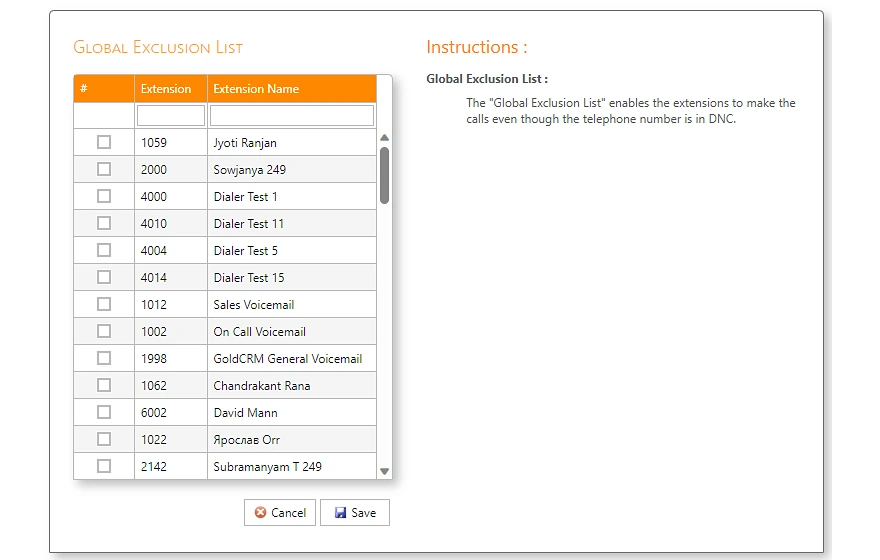Viewport: 880px width, 560px height.
Task: Enable the checkbox for extension 1022
Action: point(104,439)
